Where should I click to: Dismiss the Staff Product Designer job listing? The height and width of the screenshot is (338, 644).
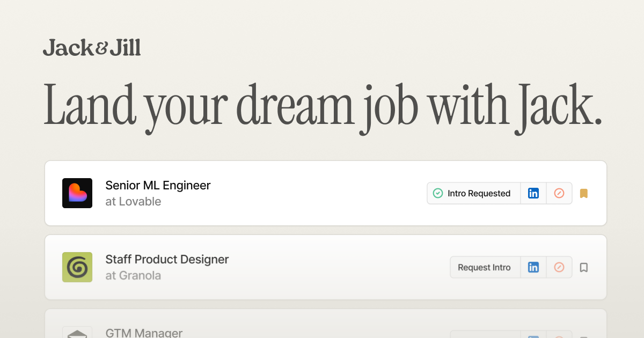pyautogui.click(x=559, y=267)
